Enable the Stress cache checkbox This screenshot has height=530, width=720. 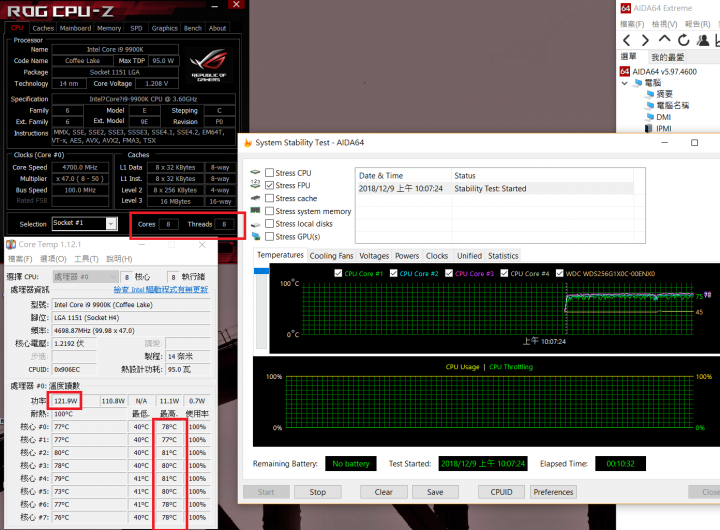(270, 198)
